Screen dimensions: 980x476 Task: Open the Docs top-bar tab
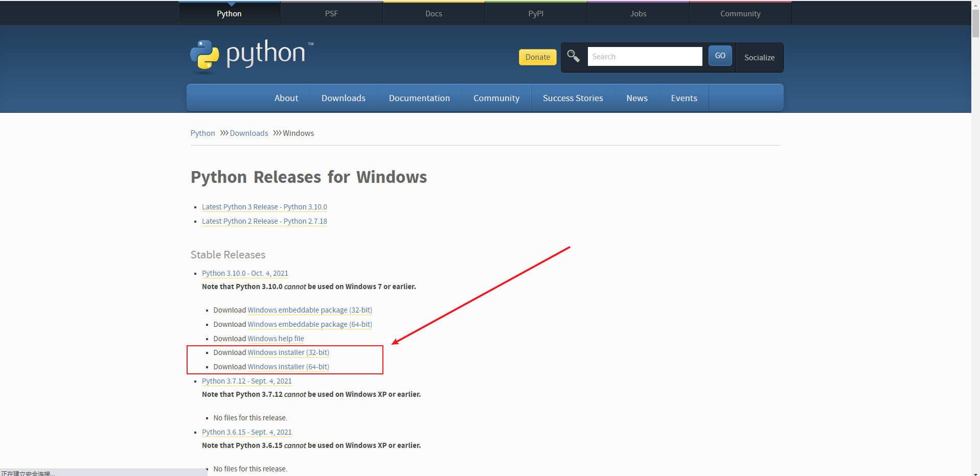pyautogui.click(x=434, y=13)
